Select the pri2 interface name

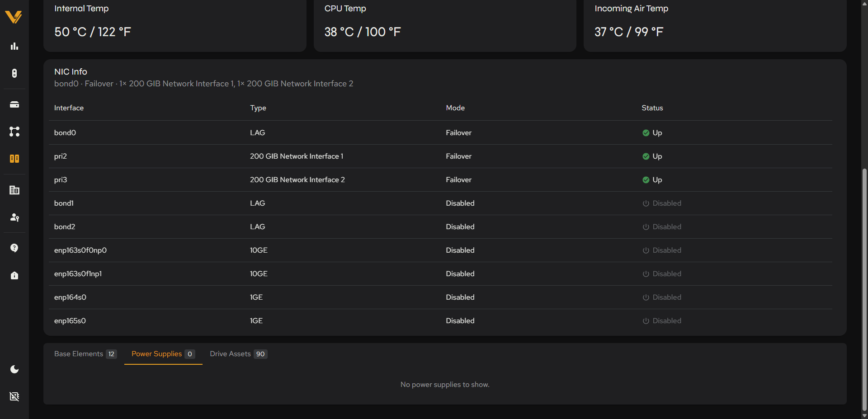click(61, 156)
